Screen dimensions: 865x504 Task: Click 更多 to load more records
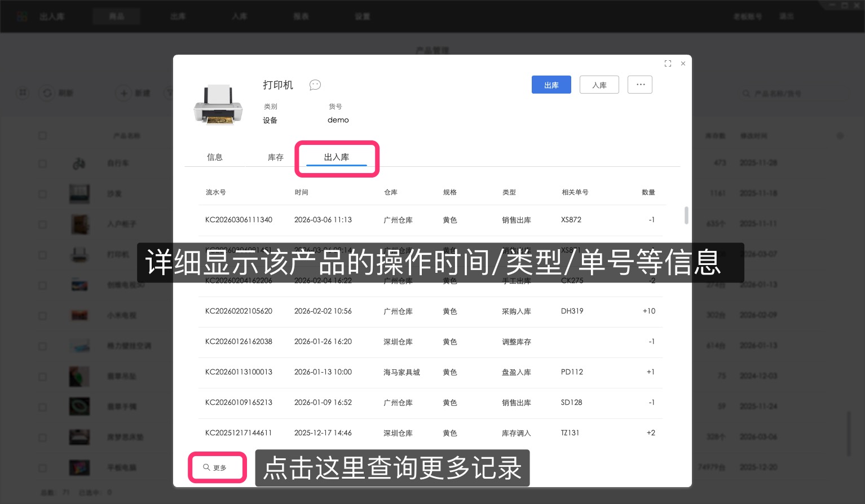coord(217,467)
